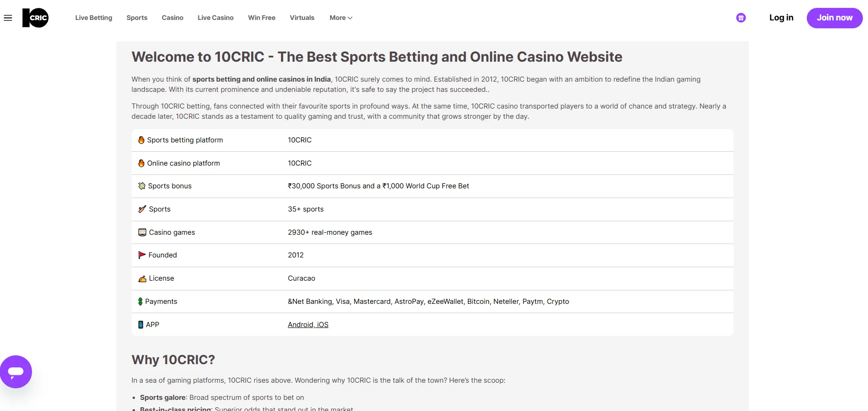868x411 pixels.
Task: Open the Live Casino page
Action: 216,18
